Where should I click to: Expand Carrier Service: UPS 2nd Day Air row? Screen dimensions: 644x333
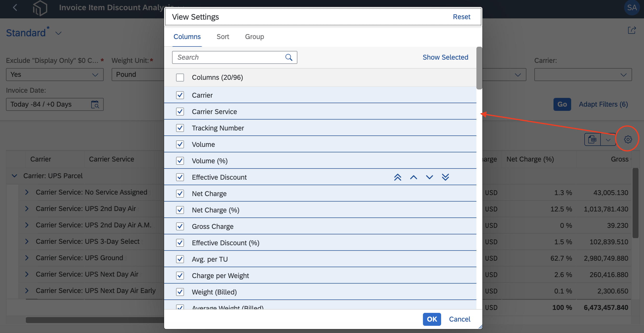click(27, 208)
